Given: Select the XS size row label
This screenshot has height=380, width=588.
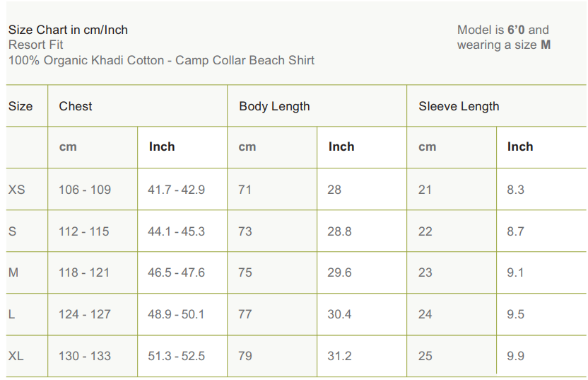Looking at the screenshot, I should tap(16, 190).
